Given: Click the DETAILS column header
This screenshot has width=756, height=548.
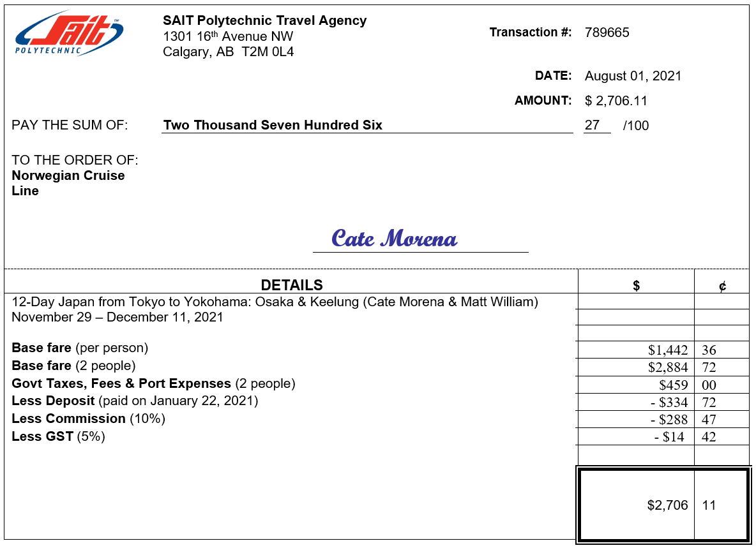Looking at the screenshot, I should [292, 285].
